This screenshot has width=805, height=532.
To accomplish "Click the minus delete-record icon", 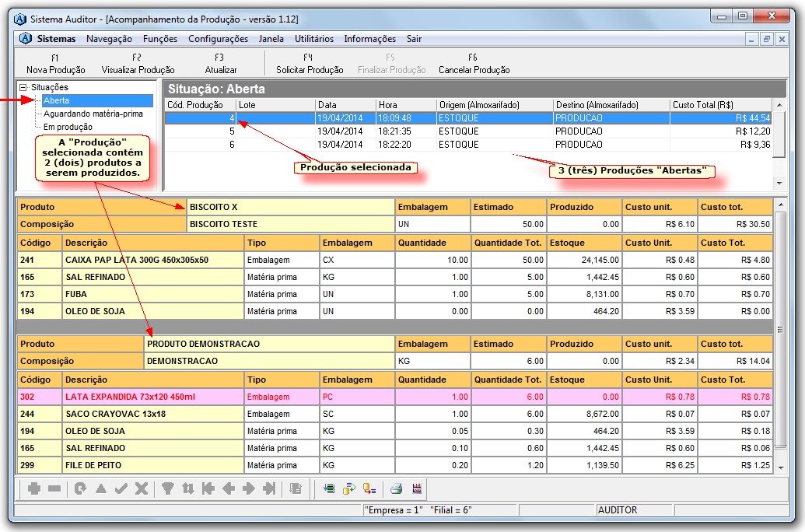I will (x=54, y=489).
